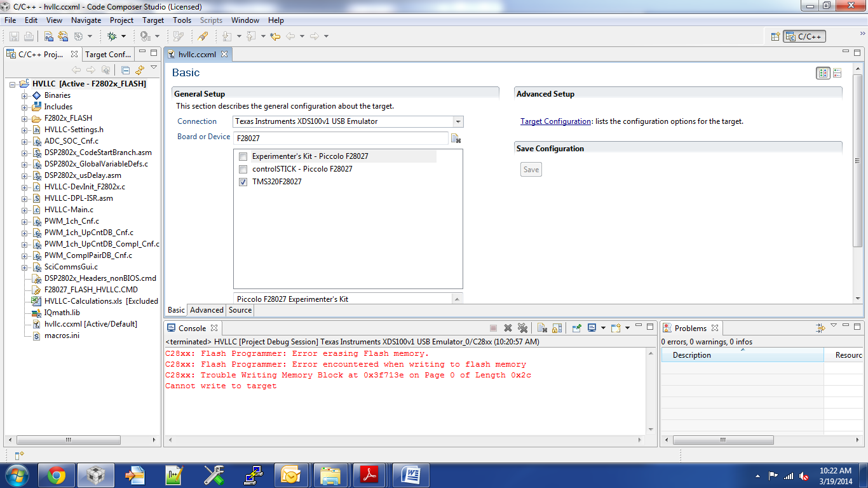Open the new target configuration icon beside F28027 field
The height and width of the screenshot is (488, 868).
coord(456,138)
